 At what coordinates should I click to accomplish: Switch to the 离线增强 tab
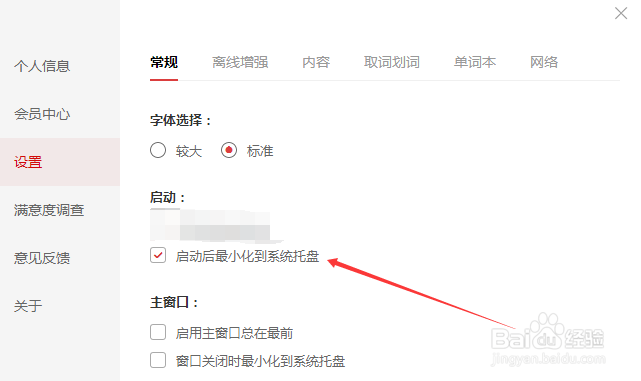(x=240, y=62)
